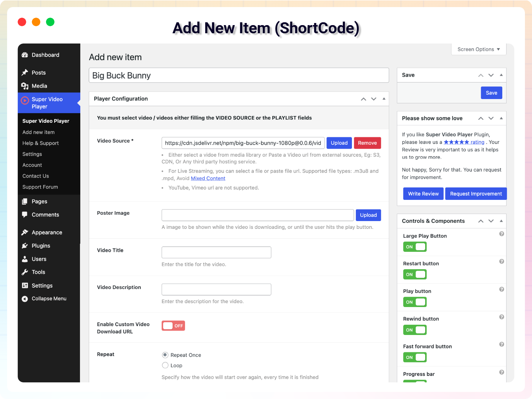Viewport: 532px width, 399px height.
Task: Click the Collapse Menu arrow icon
Action: (25, 299)
